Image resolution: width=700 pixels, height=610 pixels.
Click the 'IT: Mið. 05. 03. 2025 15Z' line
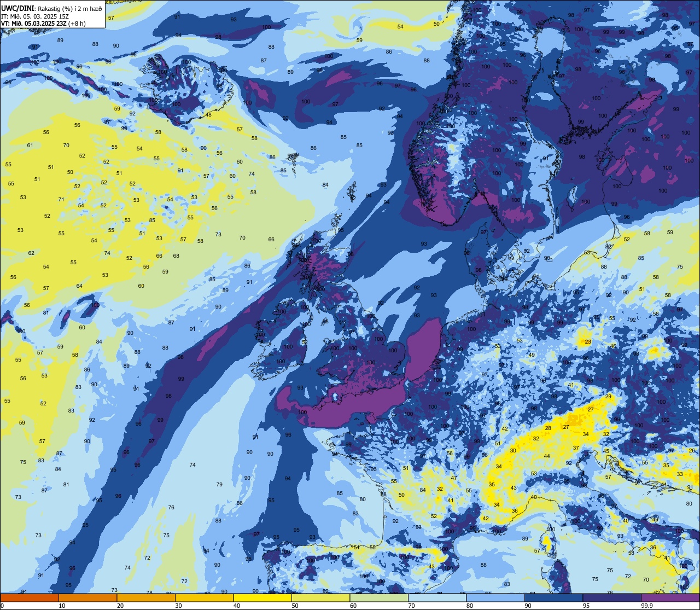point(36,16)
